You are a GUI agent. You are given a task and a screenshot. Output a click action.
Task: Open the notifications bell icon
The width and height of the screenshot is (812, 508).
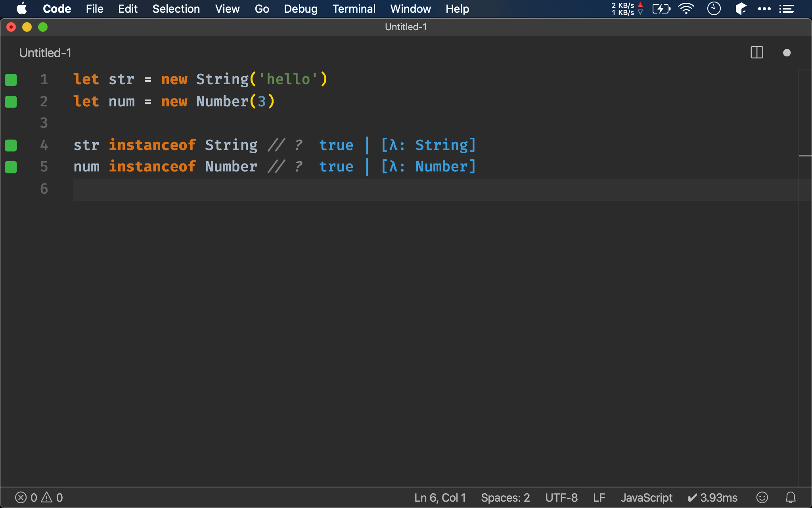[x=791, y=497]
